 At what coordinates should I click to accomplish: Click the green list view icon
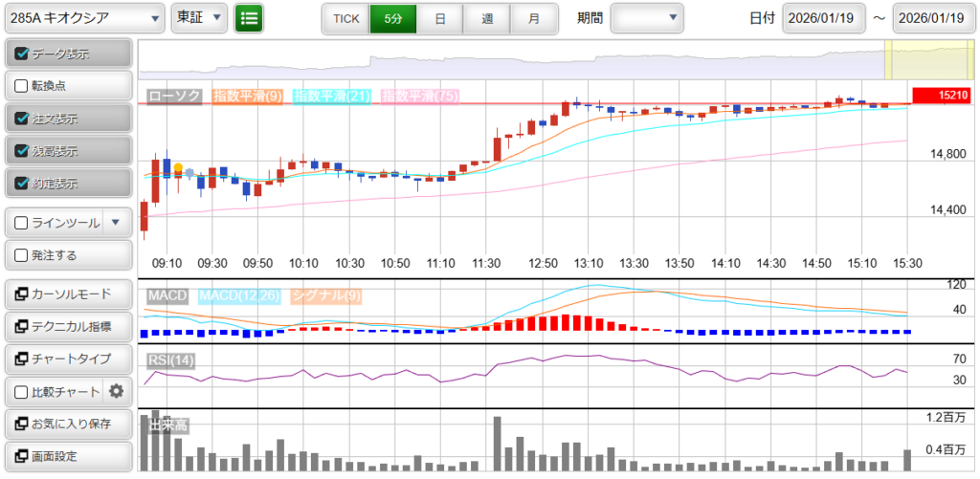click(249, 17)
